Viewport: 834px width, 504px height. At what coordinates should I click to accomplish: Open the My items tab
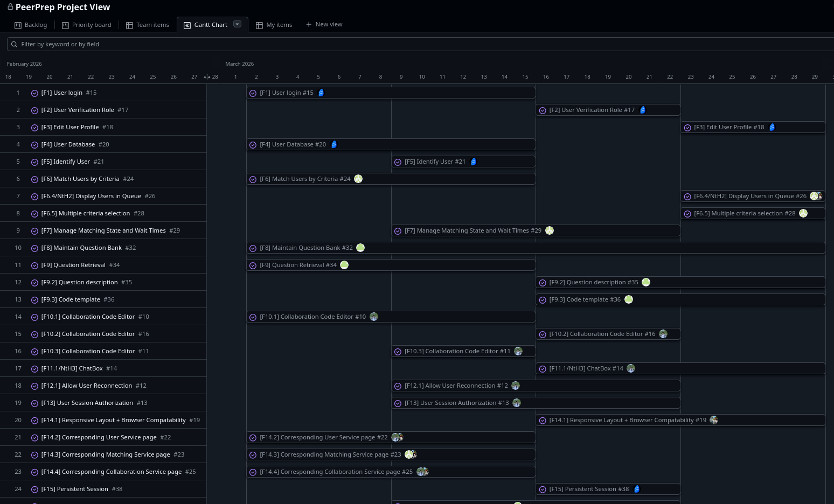pyautogui.click(x=274, y=25)
